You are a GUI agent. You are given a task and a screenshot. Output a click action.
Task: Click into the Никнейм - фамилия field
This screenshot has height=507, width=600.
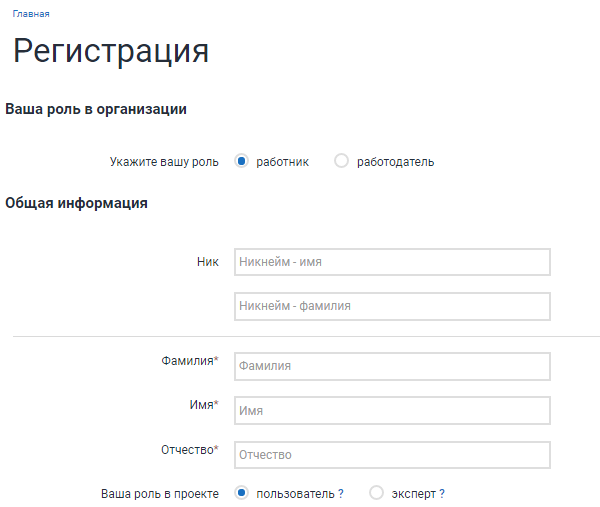[392, 306]
